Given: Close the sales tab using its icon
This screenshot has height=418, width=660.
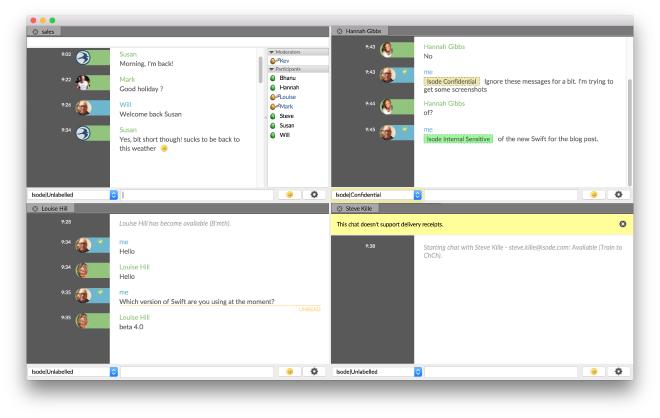Looking at the screenshot, I should [36, 32].
